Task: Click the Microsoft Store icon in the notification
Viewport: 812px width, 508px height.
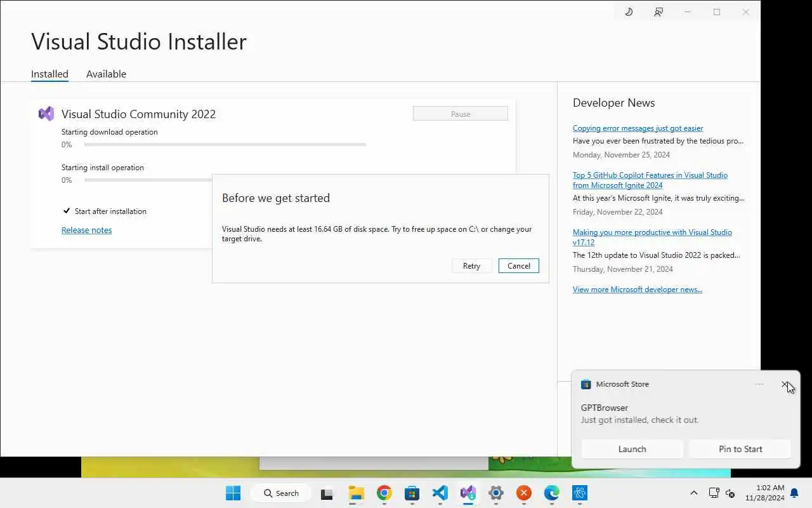Action: coord(586,384)
